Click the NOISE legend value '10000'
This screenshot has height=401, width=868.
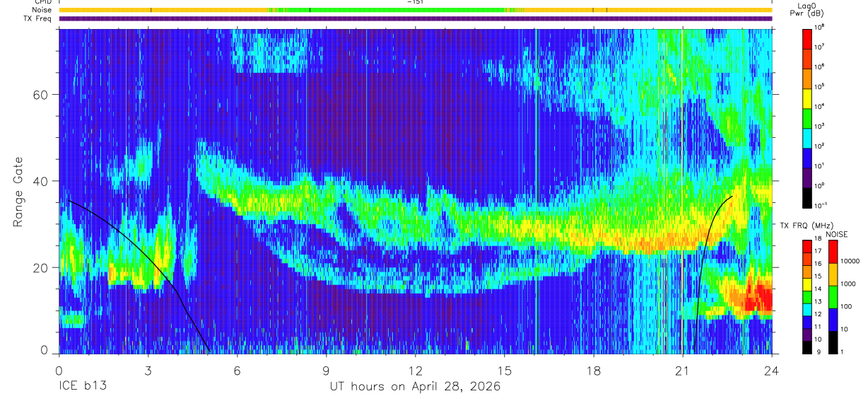pos(850,262)
